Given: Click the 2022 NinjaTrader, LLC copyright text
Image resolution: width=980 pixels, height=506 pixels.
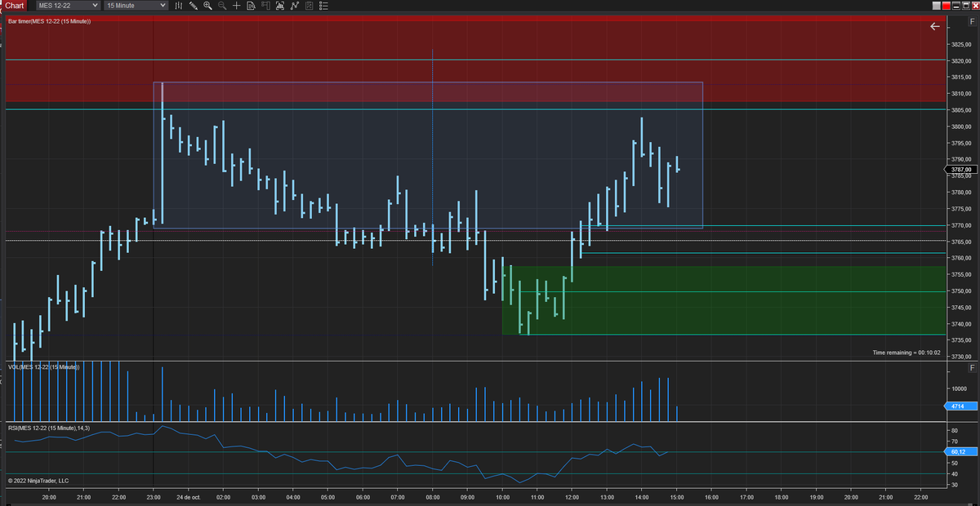Looking at the screenshot, I should (x=38, y=481).
